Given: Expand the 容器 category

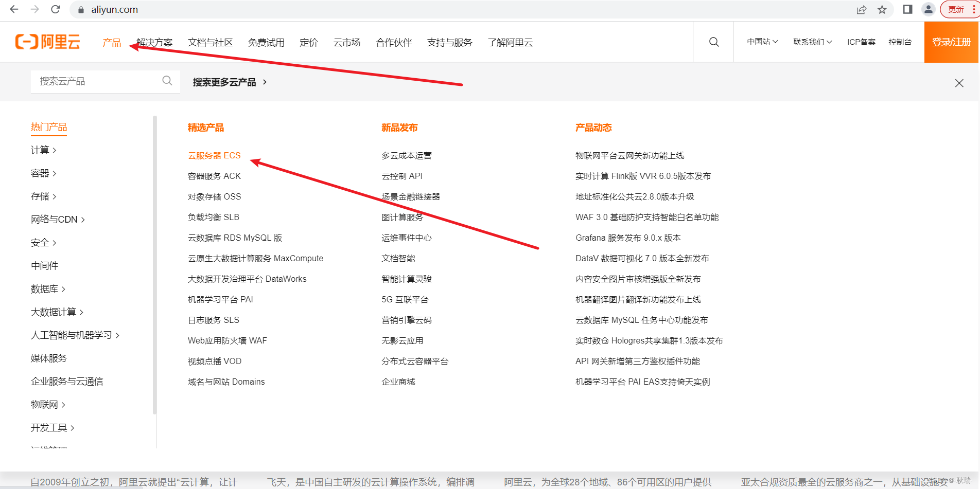Looking at the screenshot, I should pos(44,173).
